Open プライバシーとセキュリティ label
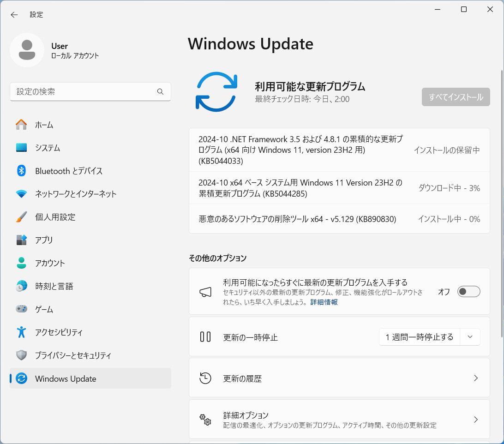This screenshot has height=444, width=504. pos(73,355)
